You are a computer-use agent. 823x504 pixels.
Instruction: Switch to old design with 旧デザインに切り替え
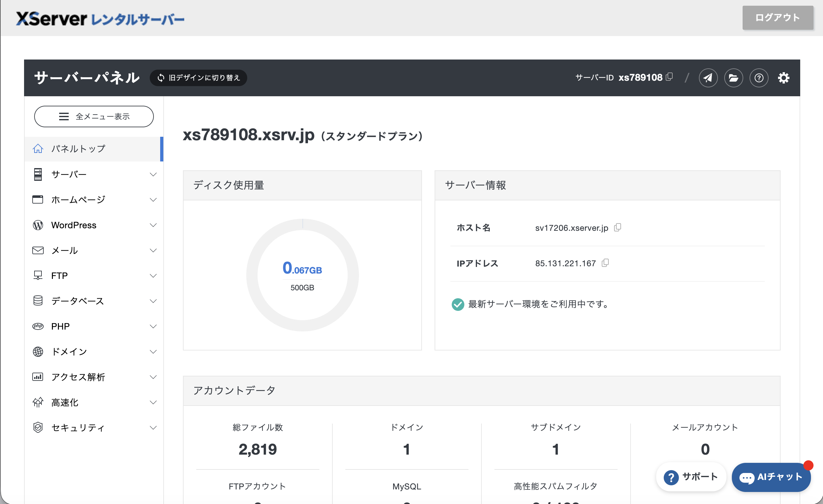click(198, 78)
